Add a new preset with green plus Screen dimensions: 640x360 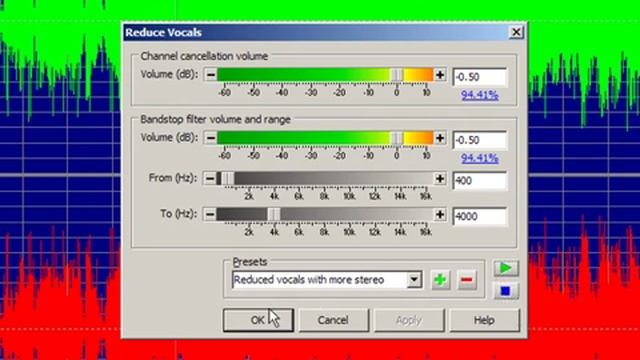click(x=440, y=280)
